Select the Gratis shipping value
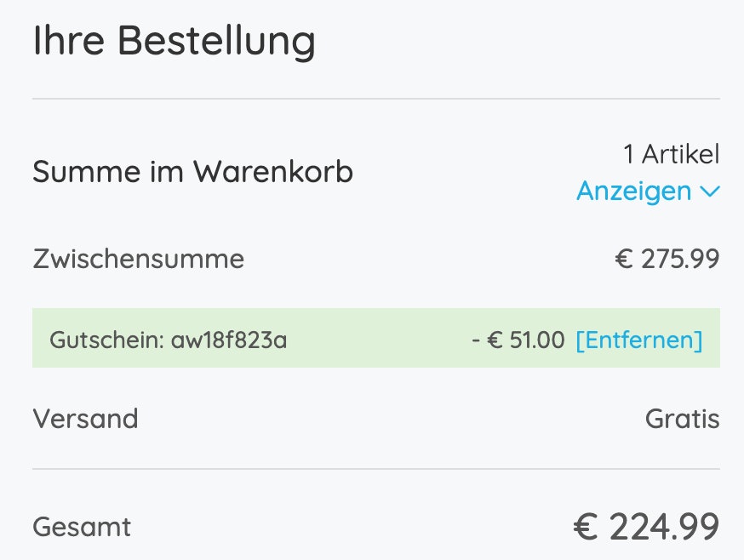Viewport: 744px width, 560px height. (x=682, y=419)
